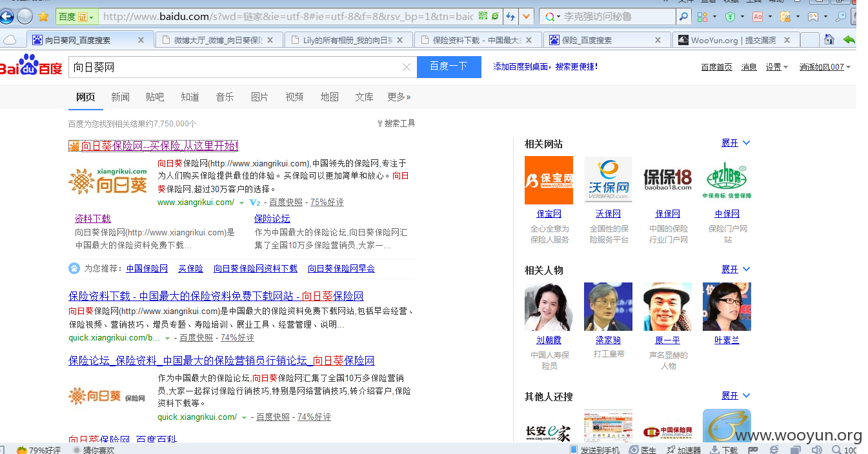Open 75%好评 rating link
Image resolution: width=868 pixels, height=454 pixels.
pos(327,202)
